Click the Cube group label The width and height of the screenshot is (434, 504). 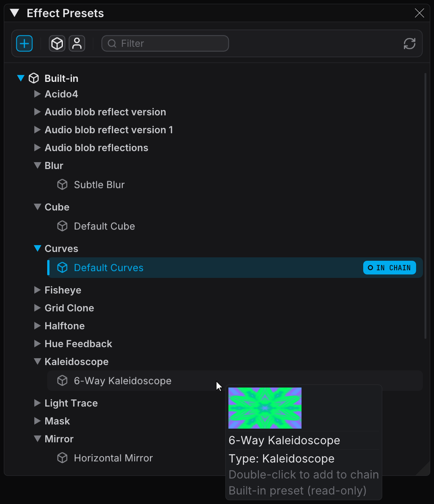[57, 207]
